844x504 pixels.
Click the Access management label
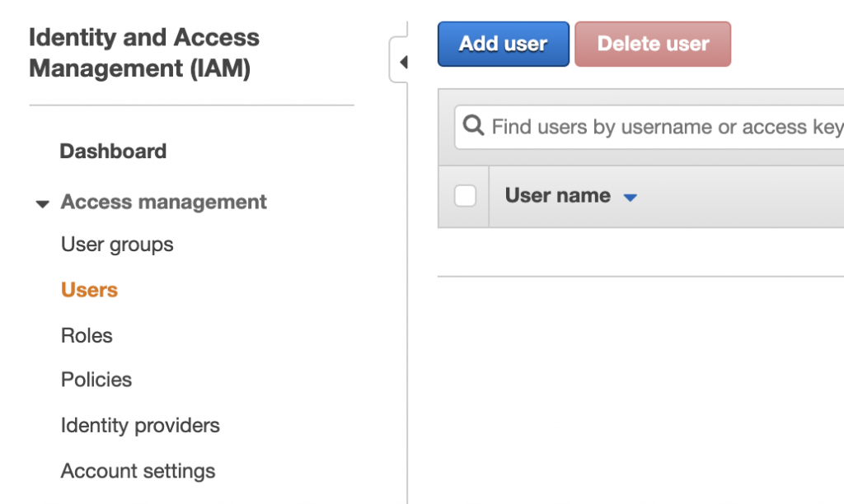[x=163, y=202]
